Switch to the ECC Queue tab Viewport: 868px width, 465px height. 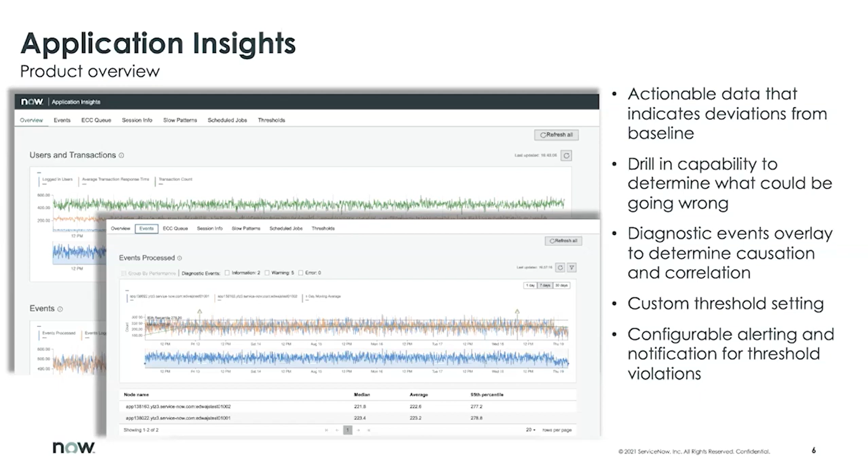pyautogui.click(x=175, y=229)
